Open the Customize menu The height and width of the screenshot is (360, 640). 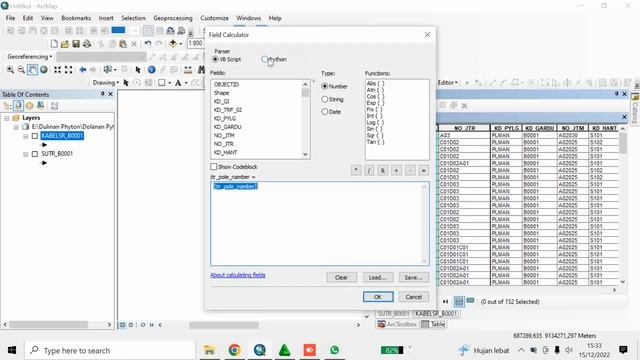pos(214,18)
